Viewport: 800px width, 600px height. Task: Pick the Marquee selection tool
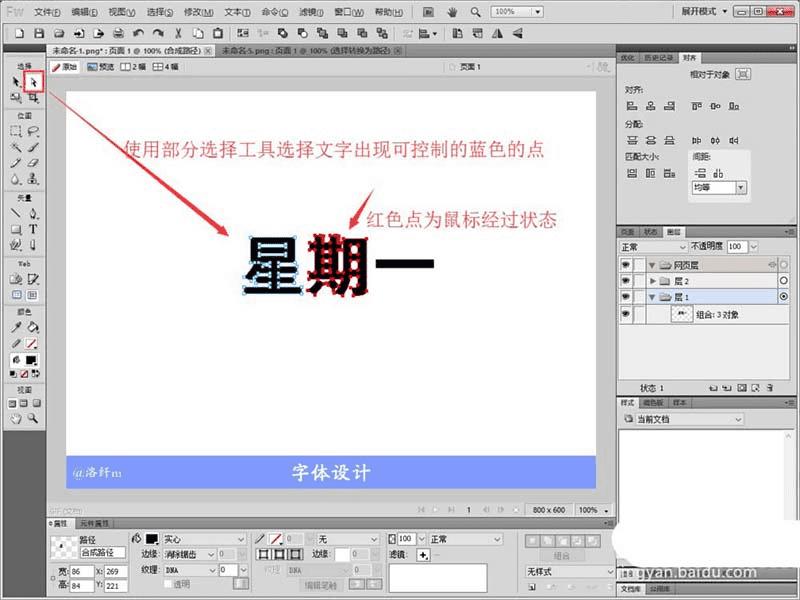[16, 131]
